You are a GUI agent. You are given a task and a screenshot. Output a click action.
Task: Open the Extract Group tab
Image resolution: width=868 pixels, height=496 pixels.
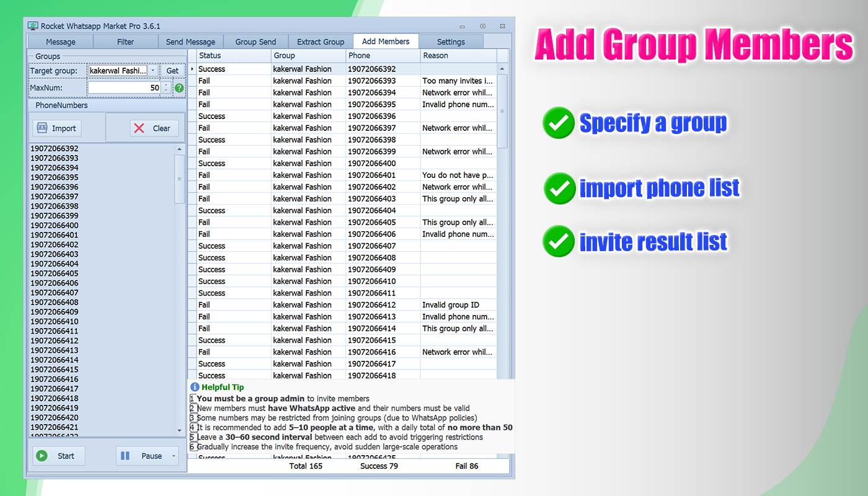tap(321, 42)
